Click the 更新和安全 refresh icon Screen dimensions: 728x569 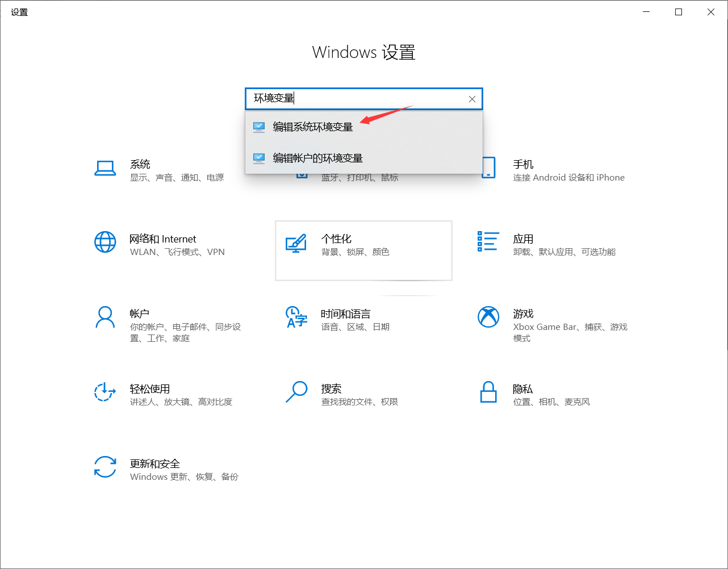[105, 467]
